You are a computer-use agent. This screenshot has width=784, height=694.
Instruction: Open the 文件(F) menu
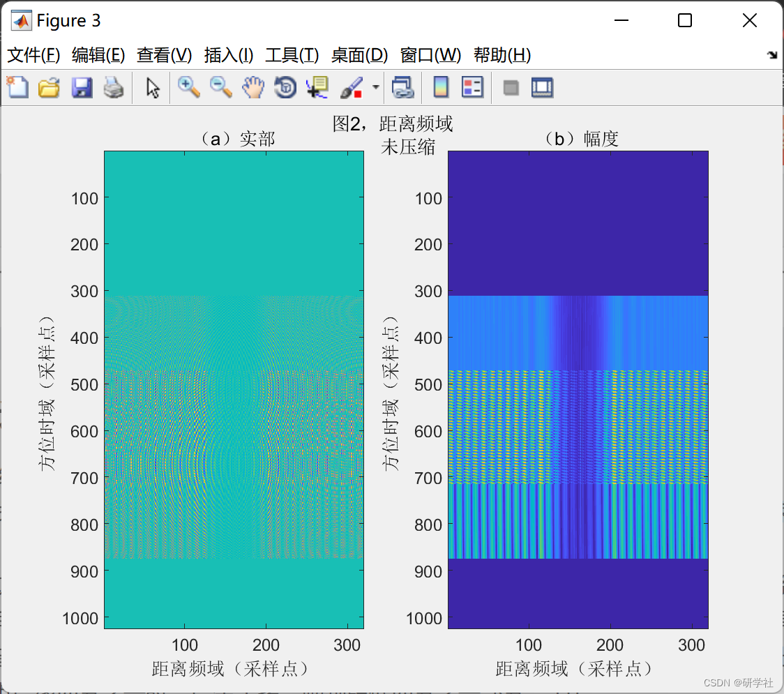33,55
